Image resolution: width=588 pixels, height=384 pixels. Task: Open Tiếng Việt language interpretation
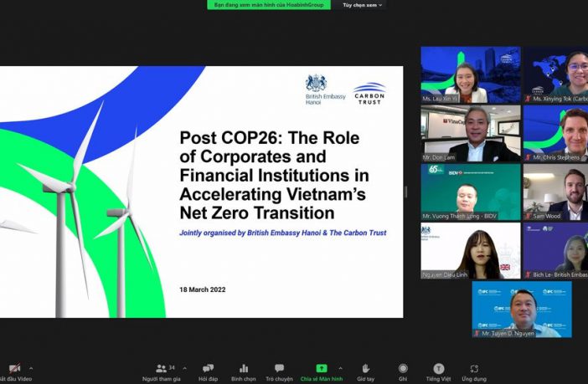pyautogui.click(x=438, y=368)
